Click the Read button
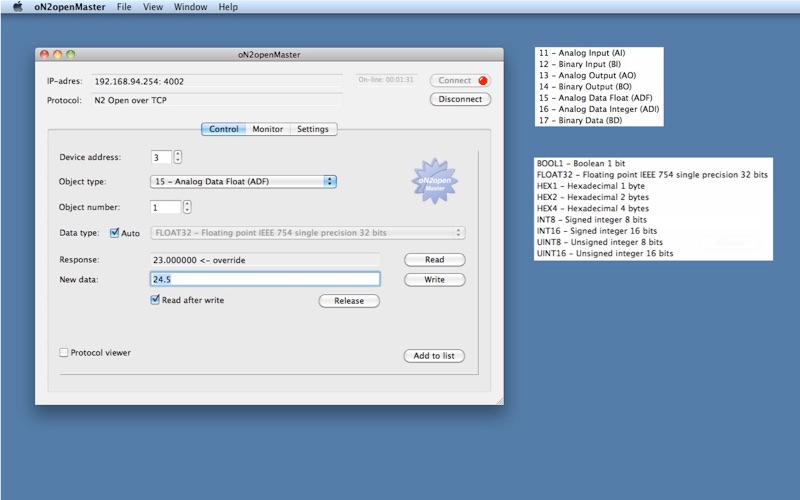800x500 pixels. (x=435, y=260)
